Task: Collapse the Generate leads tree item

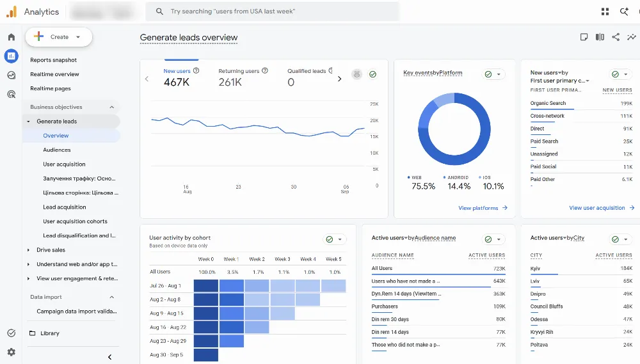Action: [x=28, y=121]
